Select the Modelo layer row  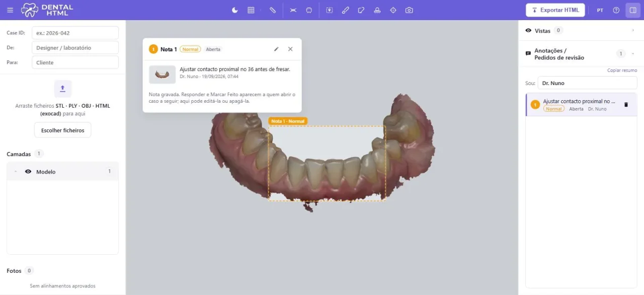tap(63, 172)
